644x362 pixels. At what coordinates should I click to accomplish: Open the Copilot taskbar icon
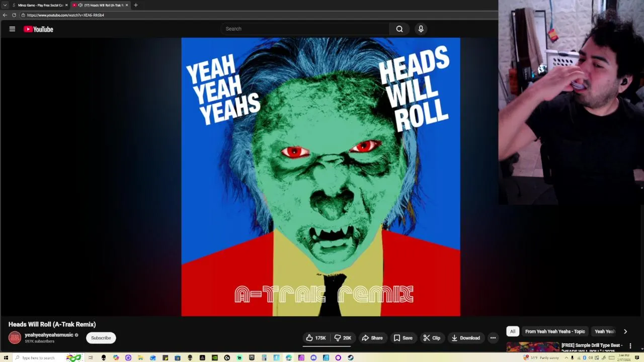point(116,357)
